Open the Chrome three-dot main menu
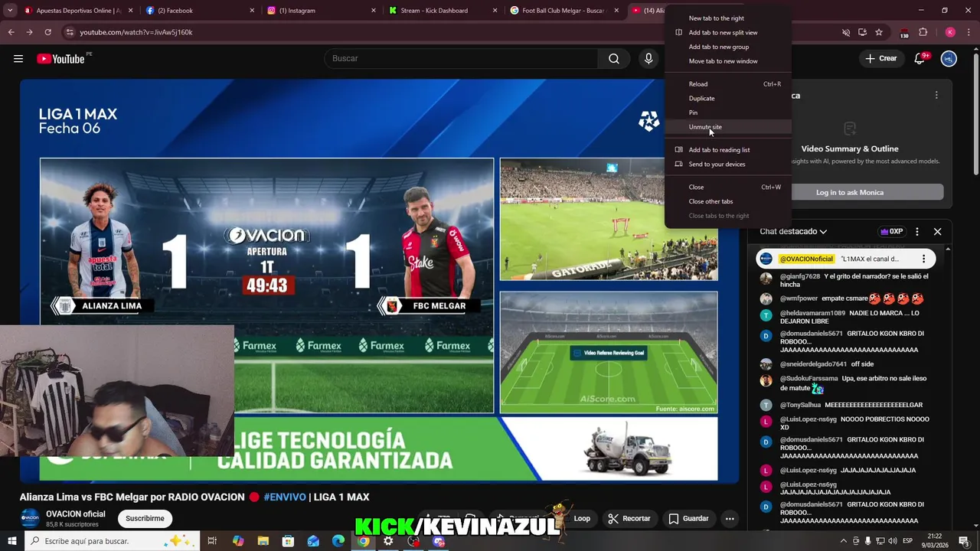Viewport: 980px width, 551px height. [x=969, y=32]
